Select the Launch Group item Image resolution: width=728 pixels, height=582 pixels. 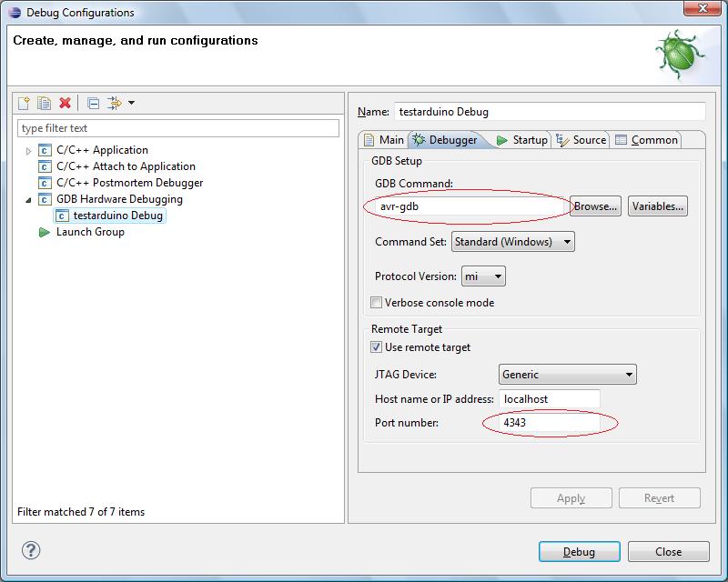[89, 232]
